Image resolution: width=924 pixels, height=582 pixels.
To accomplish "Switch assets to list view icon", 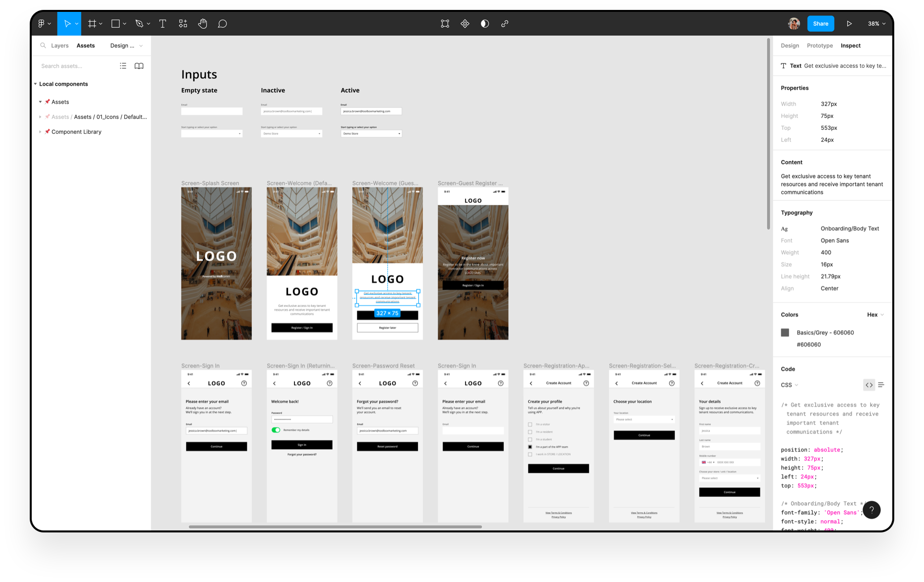I will coord(123,66).
